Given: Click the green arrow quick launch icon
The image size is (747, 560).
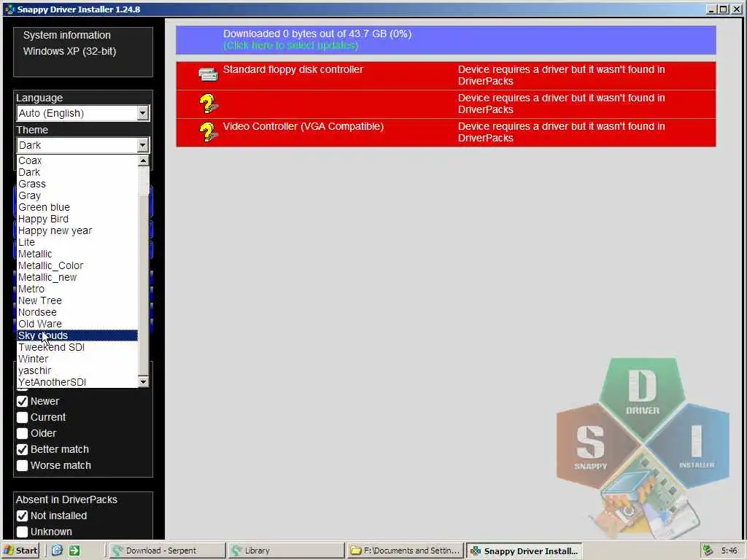Looking at the screenshot, I should [74, 551].
